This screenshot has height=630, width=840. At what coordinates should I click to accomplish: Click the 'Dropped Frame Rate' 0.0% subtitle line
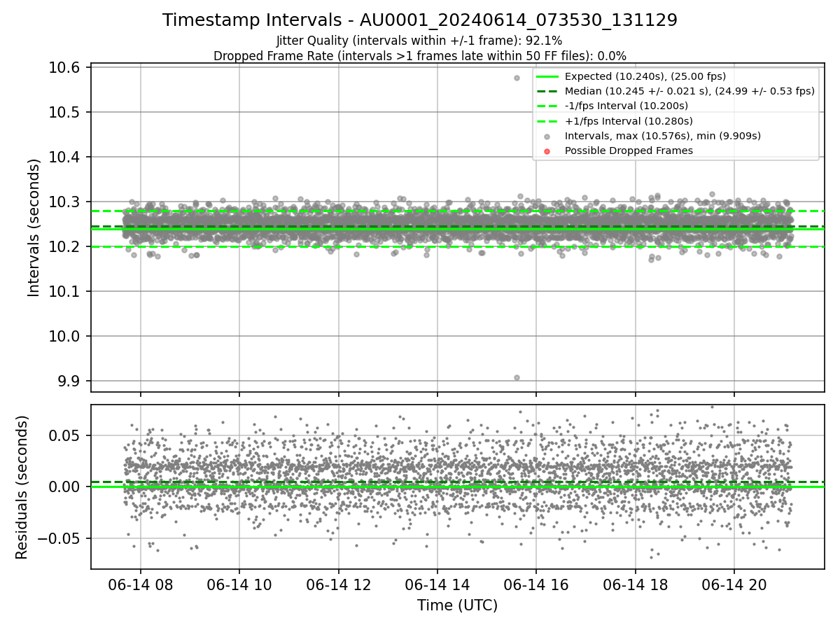pos(420,56)
